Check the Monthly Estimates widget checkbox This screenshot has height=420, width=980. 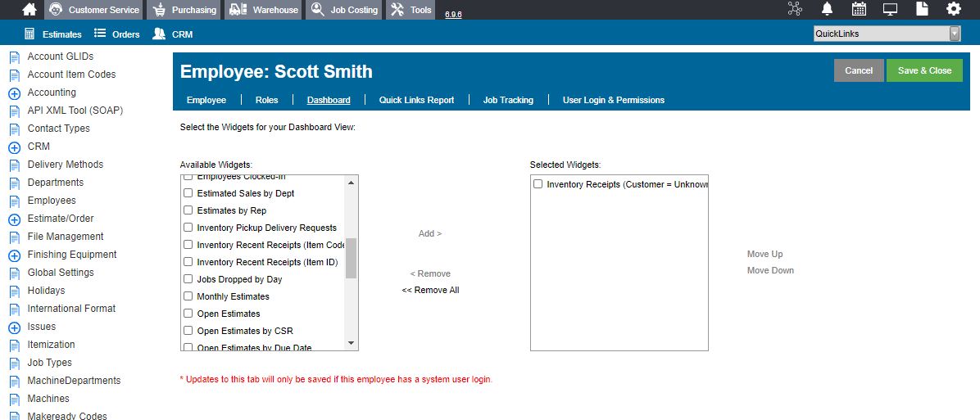(x=188, y=296)
